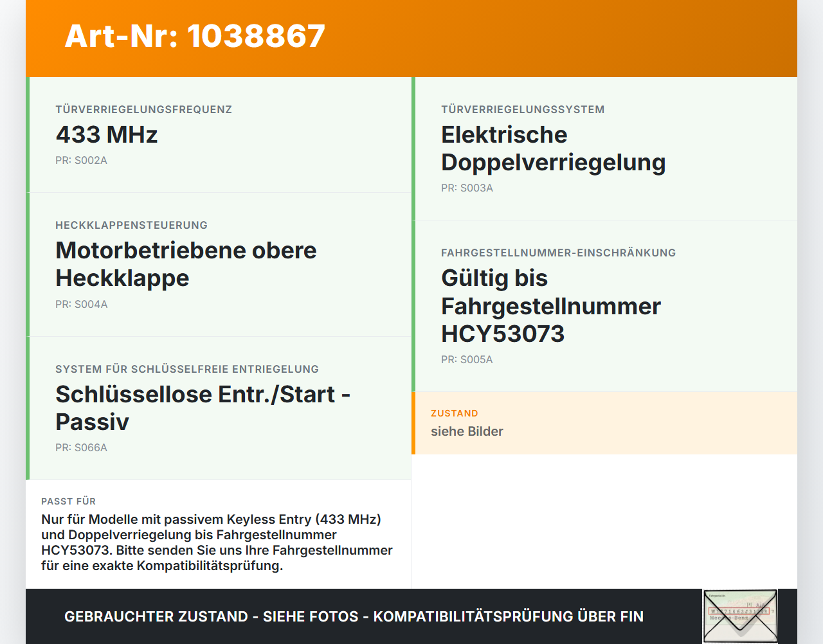Click the PR: S003A code
823x644 pixels.
click(x=467, y=188)
